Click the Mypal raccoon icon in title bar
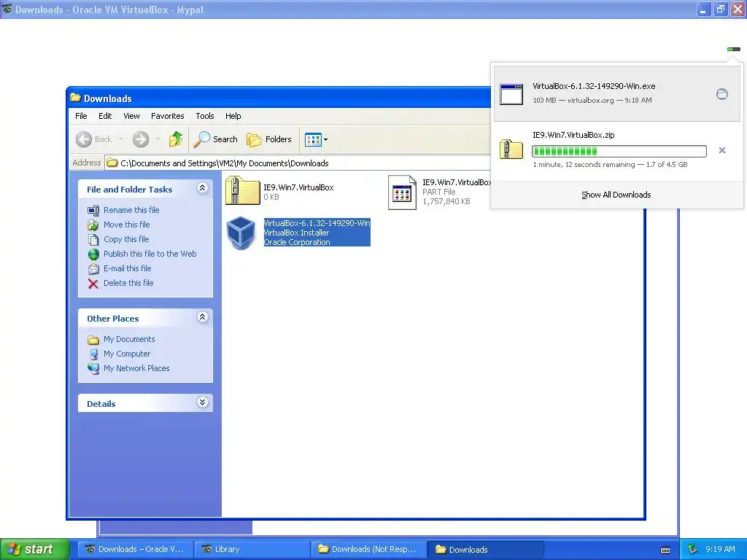The width and height of the screenshot is (747, 560). point(7,9)
